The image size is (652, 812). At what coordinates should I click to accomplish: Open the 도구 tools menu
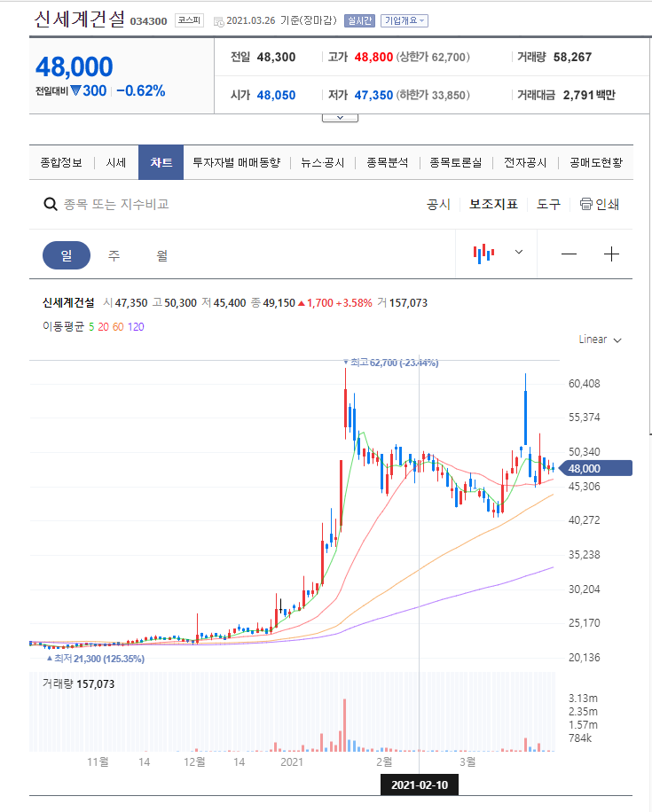coord(548,204)
